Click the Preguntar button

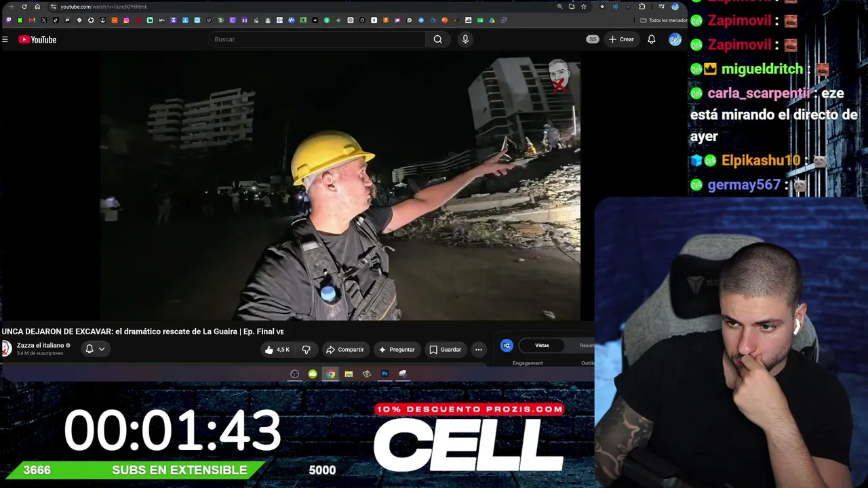coord(397,350)
